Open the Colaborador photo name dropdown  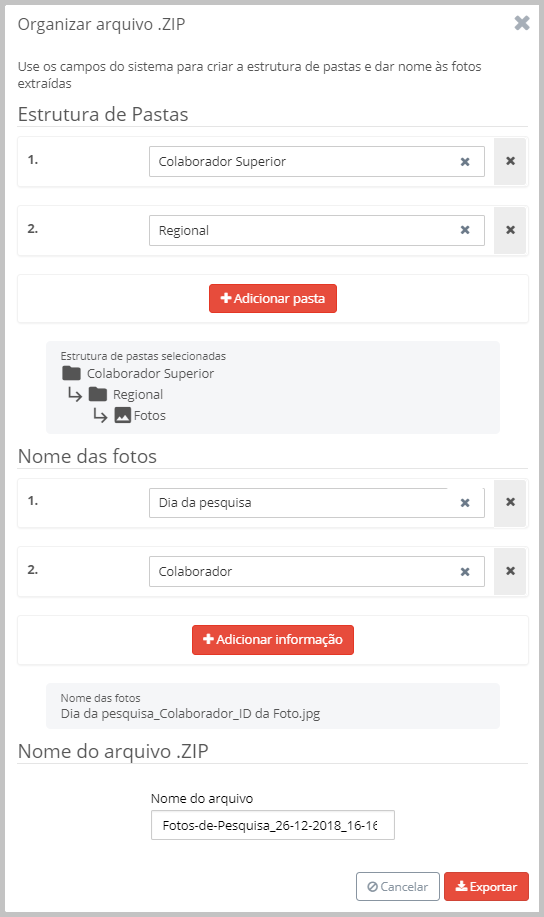pos(316,571)
